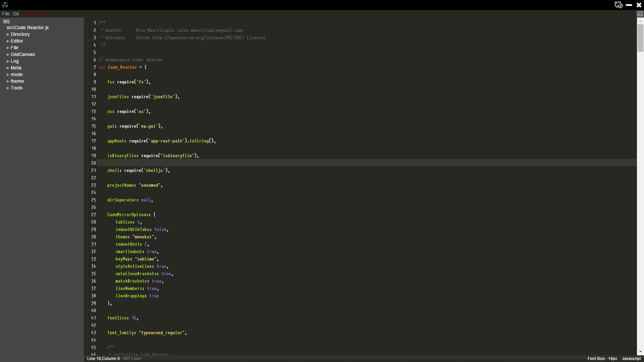644x362 pixels.
Task: Toggle fullscreen with the monitor icon
Action: click(619, 5)
